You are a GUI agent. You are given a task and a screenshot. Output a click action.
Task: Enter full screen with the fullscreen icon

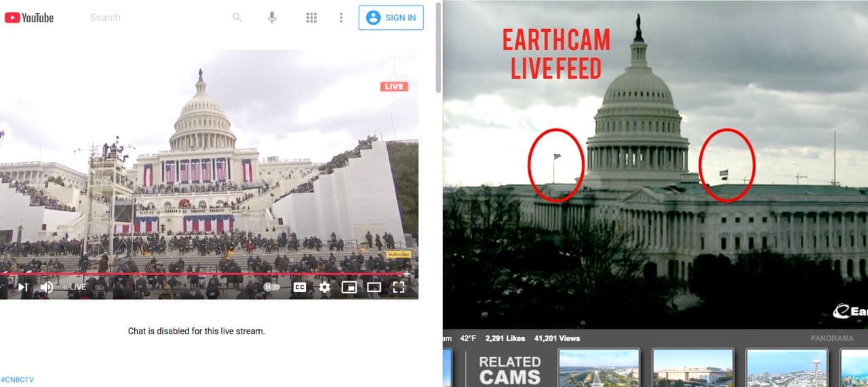click(x=399, y=287)
